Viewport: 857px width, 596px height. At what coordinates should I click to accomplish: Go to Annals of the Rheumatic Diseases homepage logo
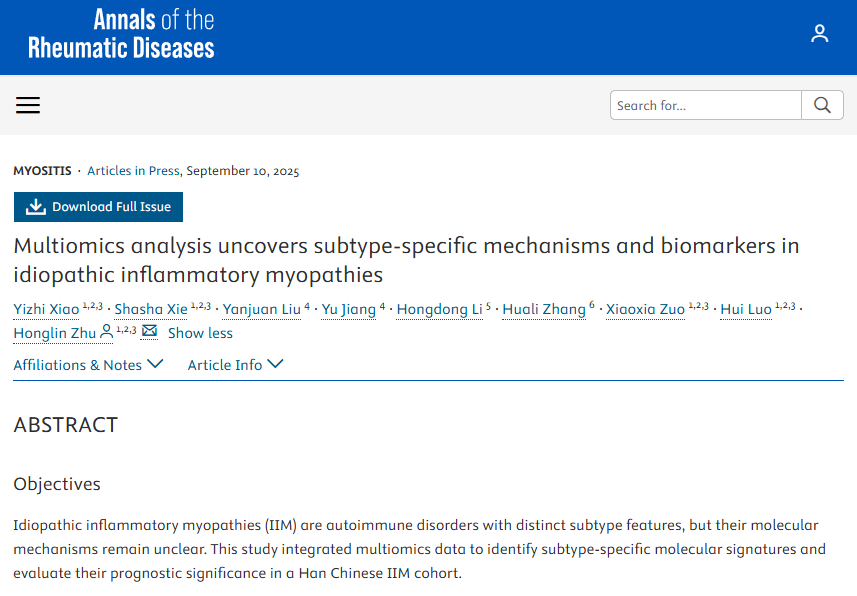121,34
